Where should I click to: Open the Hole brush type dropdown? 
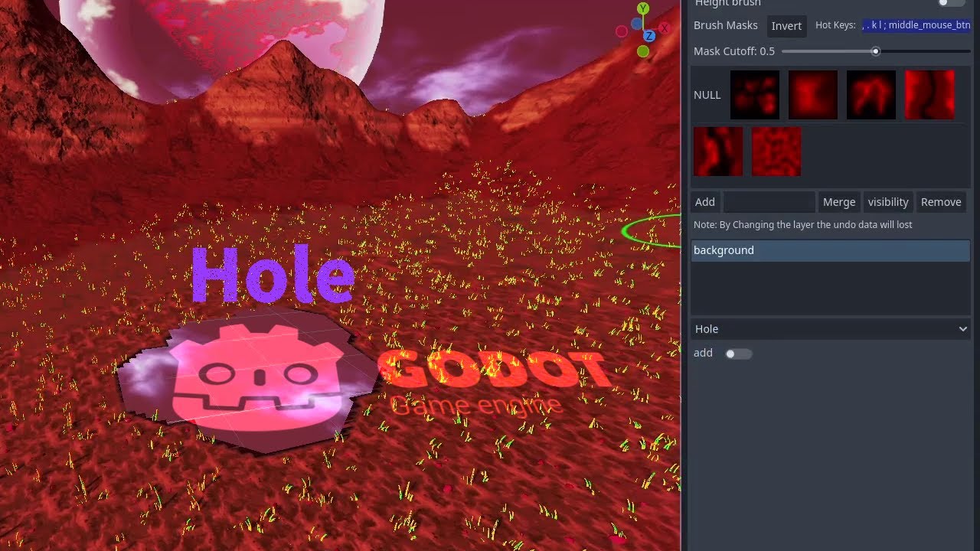[831, 329]
